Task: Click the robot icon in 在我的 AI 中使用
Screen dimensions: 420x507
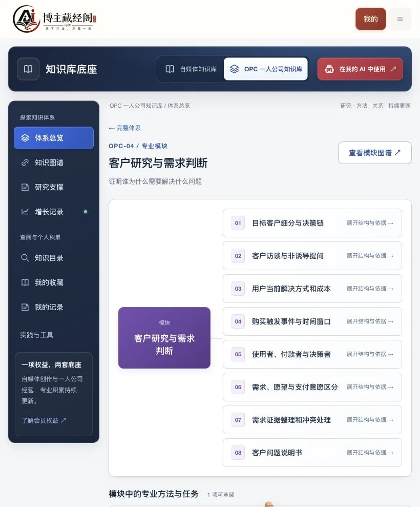Action: 329,69
